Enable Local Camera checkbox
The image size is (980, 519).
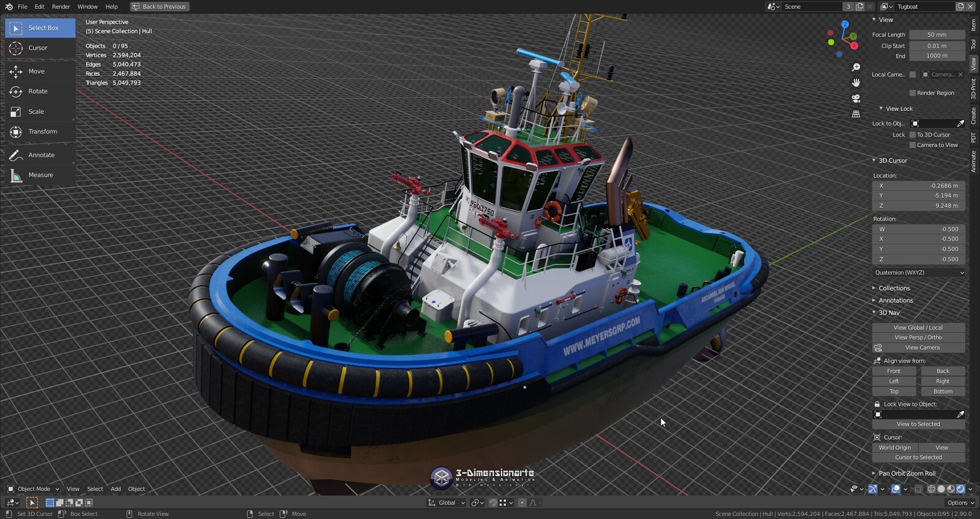[913, 75]
